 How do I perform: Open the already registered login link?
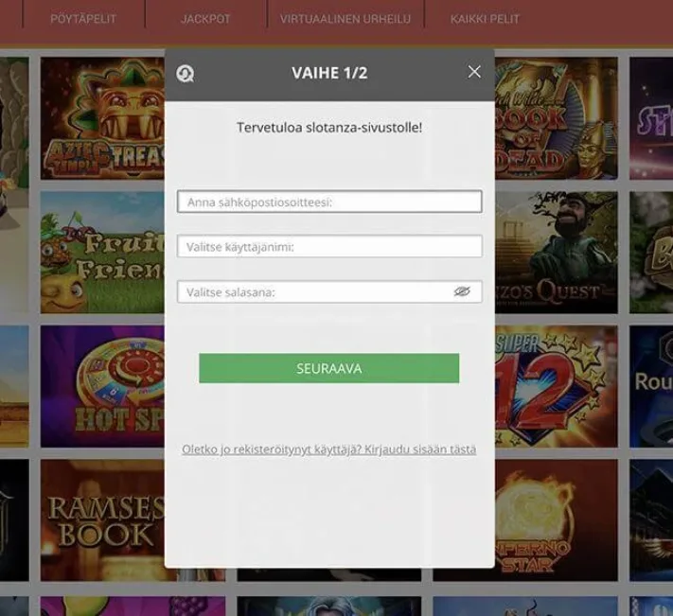328,449
